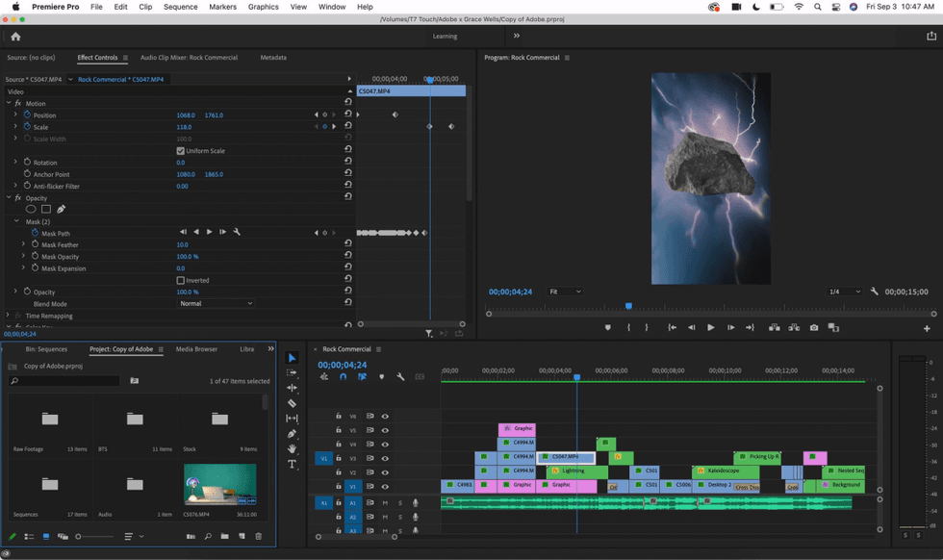Expand the Rotation property
The height and width of the screenshot is (560, 943).
15,162
